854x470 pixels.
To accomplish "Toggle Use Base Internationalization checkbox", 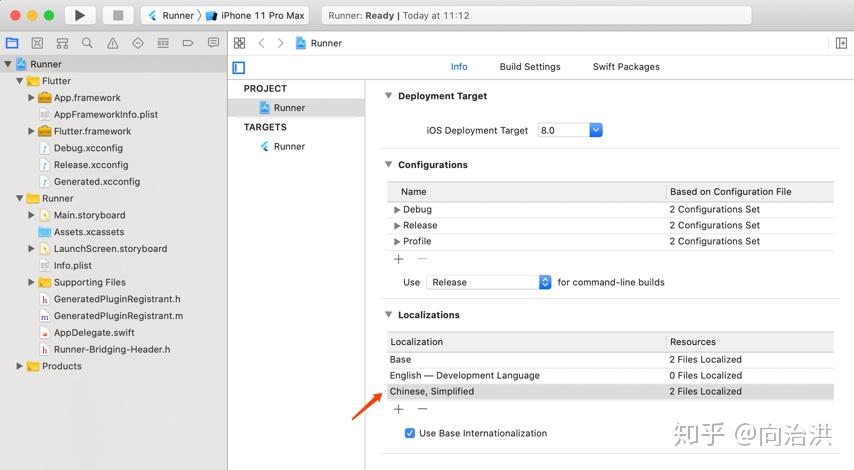I will (x=410, y=433).
